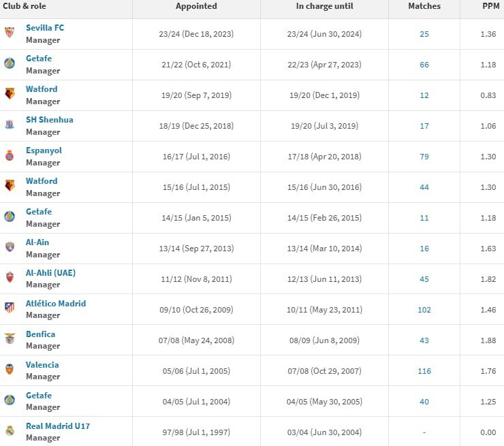Click the Sevilla FC club crest icon
Viewport: 504px width, 446px height.
coord(10,33)
